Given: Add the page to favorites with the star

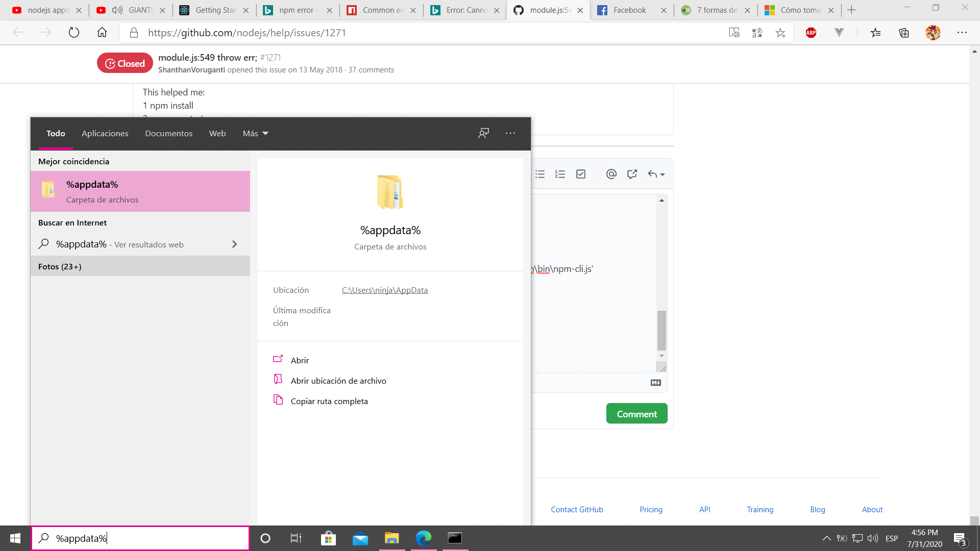Looking at the screenshot, I should coord(780,32).
